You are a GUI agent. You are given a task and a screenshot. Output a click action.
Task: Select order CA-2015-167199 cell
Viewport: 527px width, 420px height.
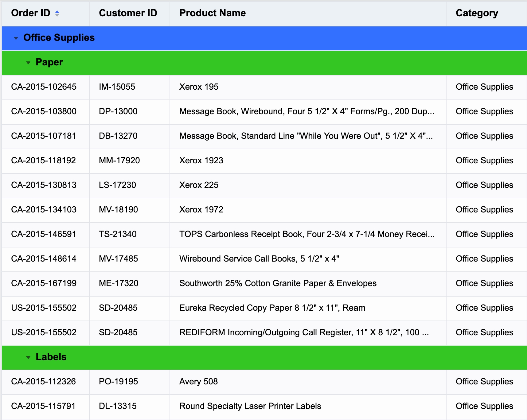click(x=46, y=284)
